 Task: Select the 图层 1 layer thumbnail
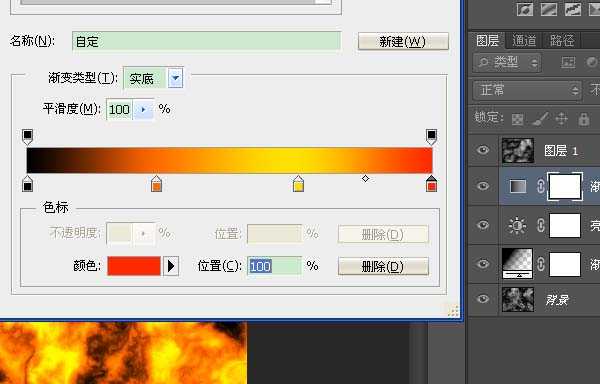(x=518, y=151)
